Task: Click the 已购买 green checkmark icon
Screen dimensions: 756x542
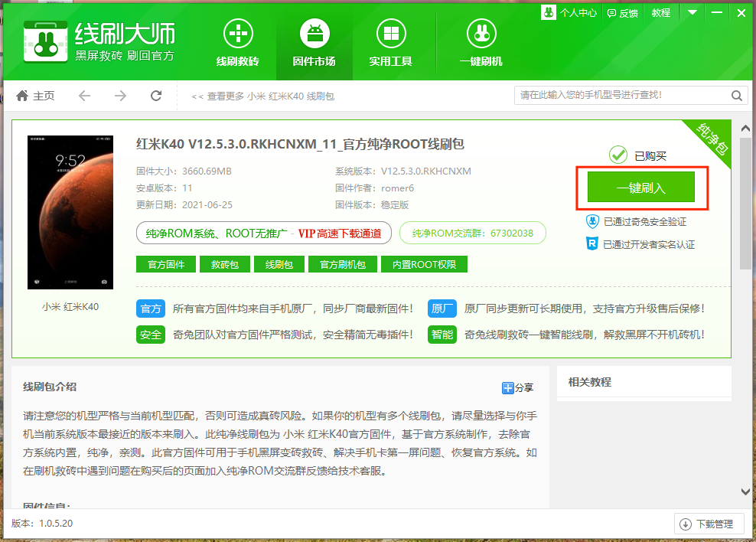Action: coord(618,155)
